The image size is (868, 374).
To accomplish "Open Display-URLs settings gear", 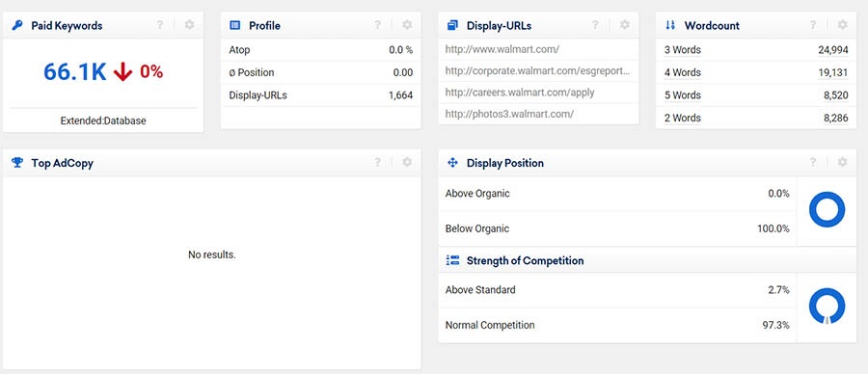I will click(x=624, y=25).
